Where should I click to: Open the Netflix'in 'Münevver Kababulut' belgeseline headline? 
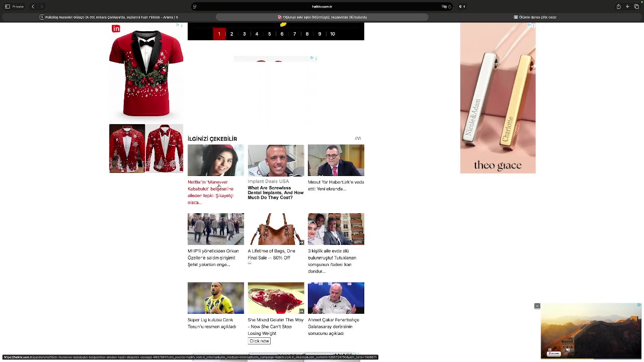[x=211, y=192]
